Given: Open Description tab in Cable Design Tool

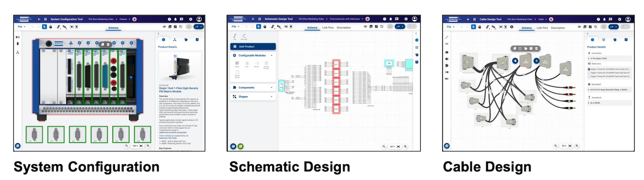Looking at the screenshot, I should pos(558,28).
